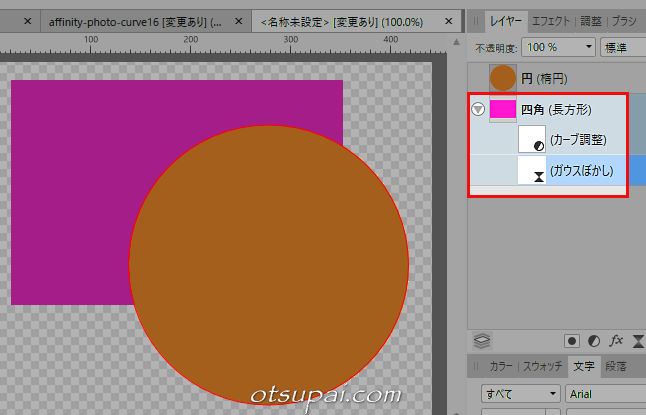Viewport: 646px width, 415px height.
Task: Switch to the 調整 panel tab
Action: (x=591, y=20)
